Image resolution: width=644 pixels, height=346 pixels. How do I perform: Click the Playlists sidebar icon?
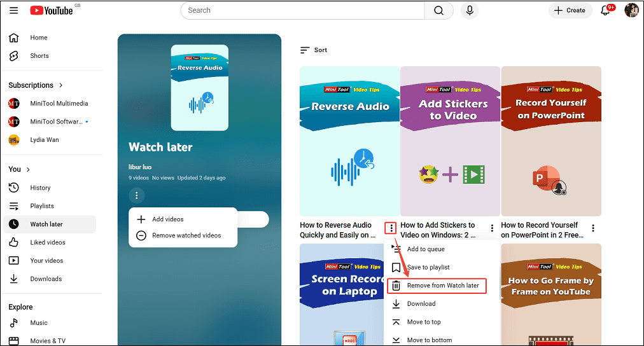[x=13, y=206]
